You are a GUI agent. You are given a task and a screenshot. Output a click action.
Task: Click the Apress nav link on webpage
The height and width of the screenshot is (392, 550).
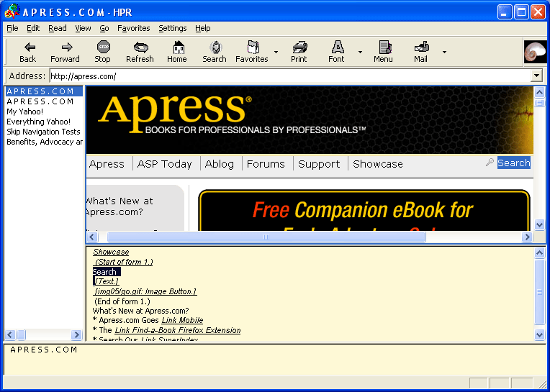[x=107, y=164]
